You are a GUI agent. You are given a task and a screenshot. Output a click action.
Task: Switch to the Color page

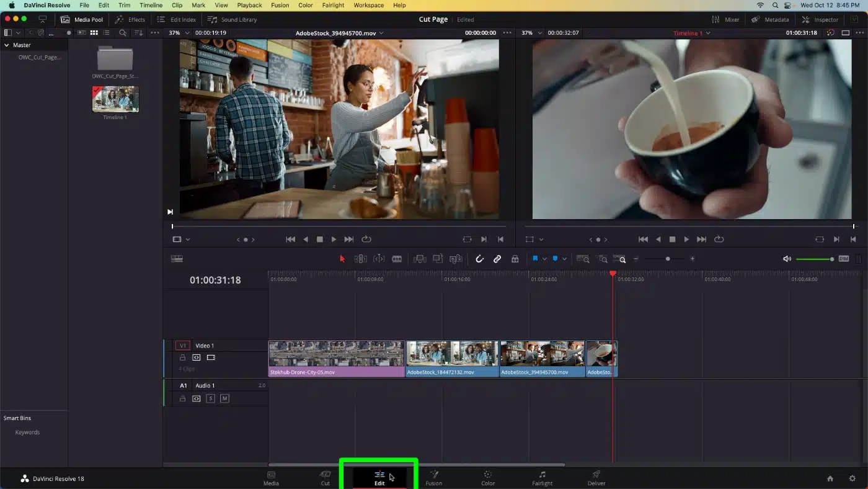click(x=487, y=478)
